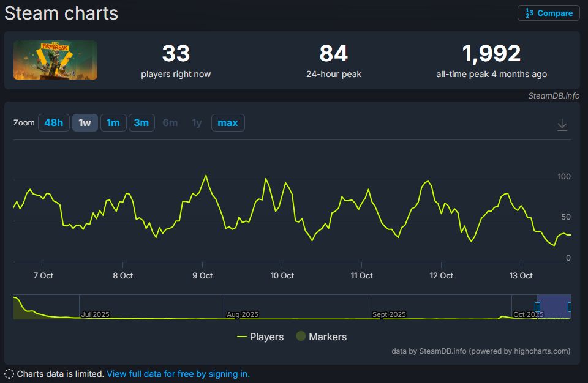Click the data by SteamDB.info footer credit
This screenshot has width=588, height=383.
click(x=481, y=351)
